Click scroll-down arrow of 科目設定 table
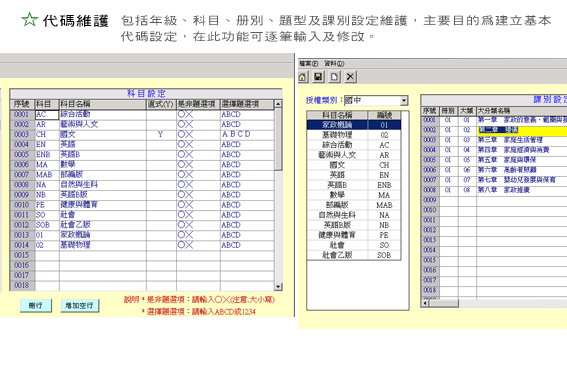This screenshot has width=567, height=369. pyautogui.click(x=278, y=287)
